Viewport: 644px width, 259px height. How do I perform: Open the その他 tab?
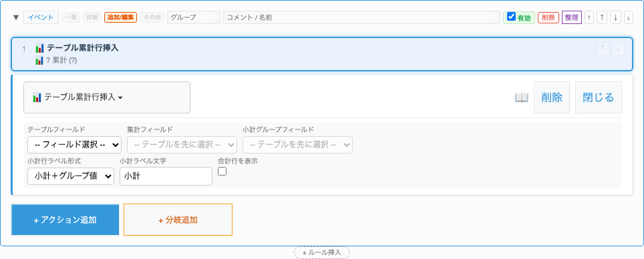click(x=152, y=17)
